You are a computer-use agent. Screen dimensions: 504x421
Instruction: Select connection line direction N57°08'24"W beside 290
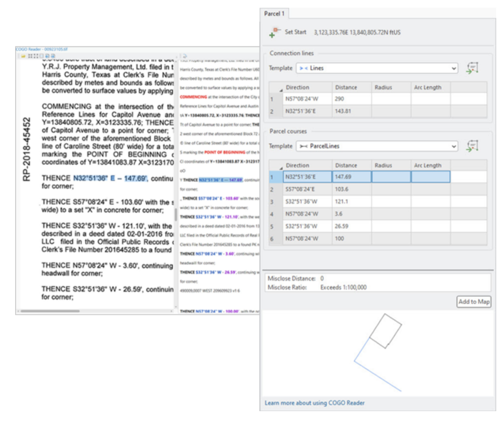(307, 99)
